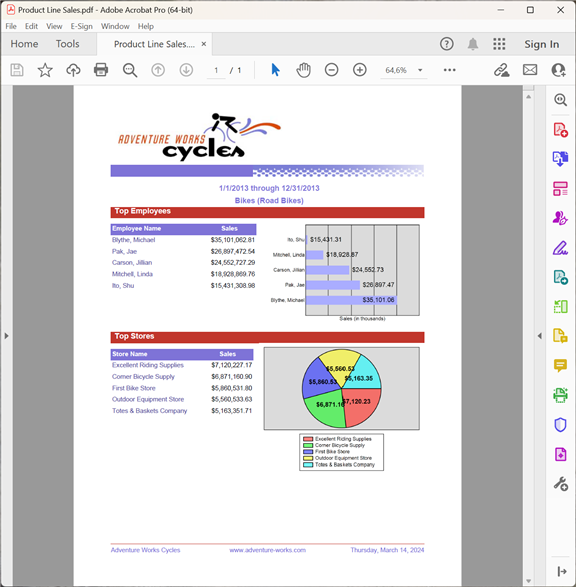Share a link to this file
The image size is (576, 587).
point(502,70)
